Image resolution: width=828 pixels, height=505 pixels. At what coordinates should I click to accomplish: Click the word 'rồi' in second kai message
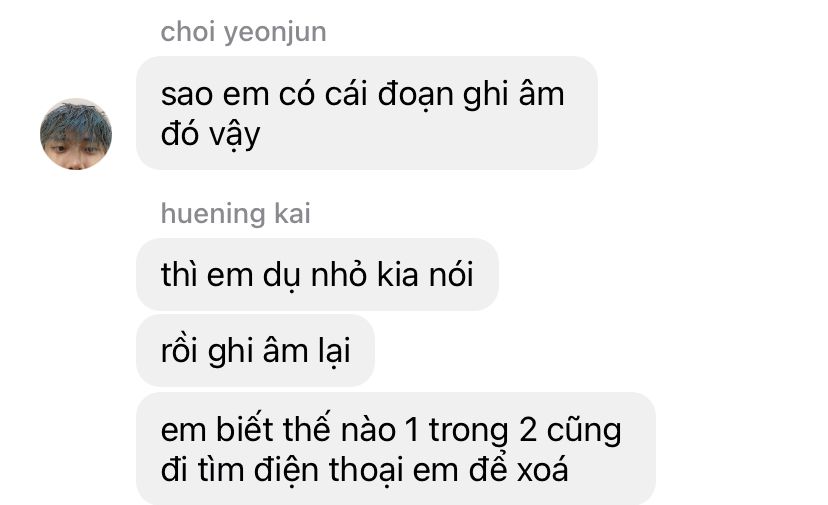click(179, 351)
